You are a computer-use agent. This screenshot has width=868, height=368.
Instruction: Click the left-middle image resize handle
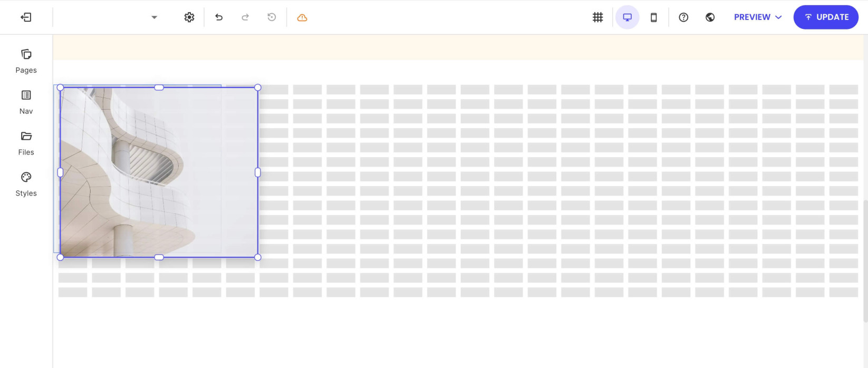[60, 172]
